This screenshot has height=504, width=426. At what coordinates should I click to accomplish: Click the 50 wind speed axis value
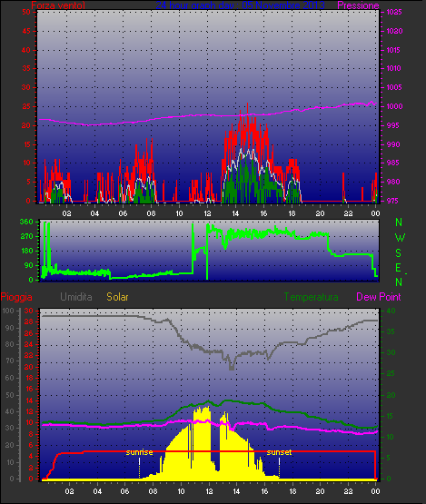click(26, 12)
